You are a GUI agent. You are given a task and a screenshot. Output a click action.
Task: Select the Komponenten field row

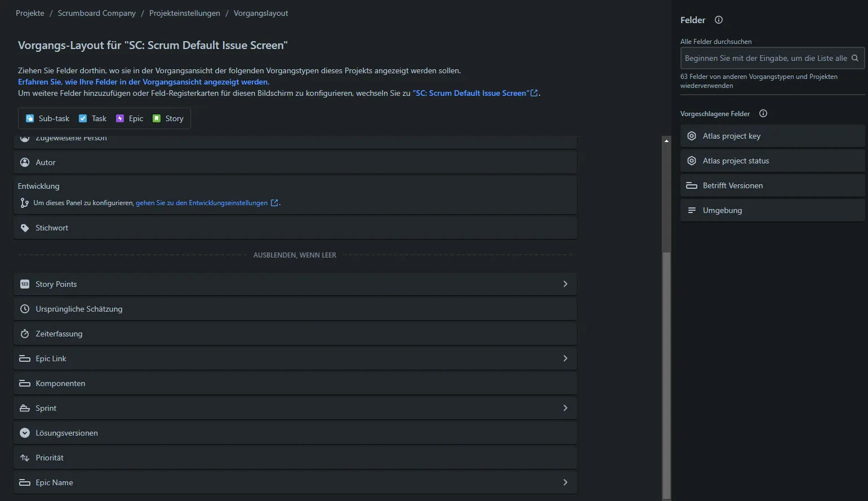(295, 383)
